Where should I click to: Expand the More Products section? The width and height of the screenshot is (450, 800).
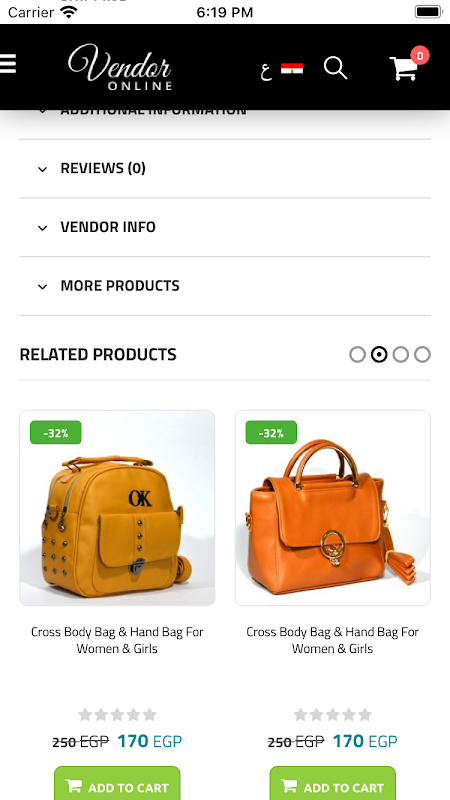click(225, 286)
